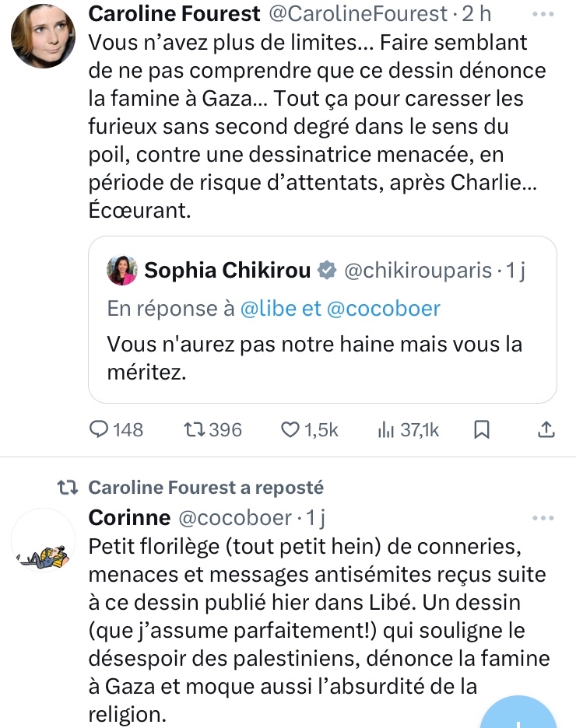View tweet analytics bar-chart icon

(385, 429)
